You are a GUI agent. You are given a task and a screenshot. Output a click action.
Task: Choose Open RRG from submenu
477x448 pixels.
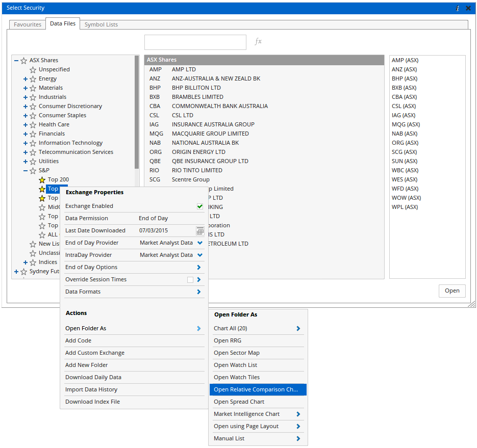[258, 340]
